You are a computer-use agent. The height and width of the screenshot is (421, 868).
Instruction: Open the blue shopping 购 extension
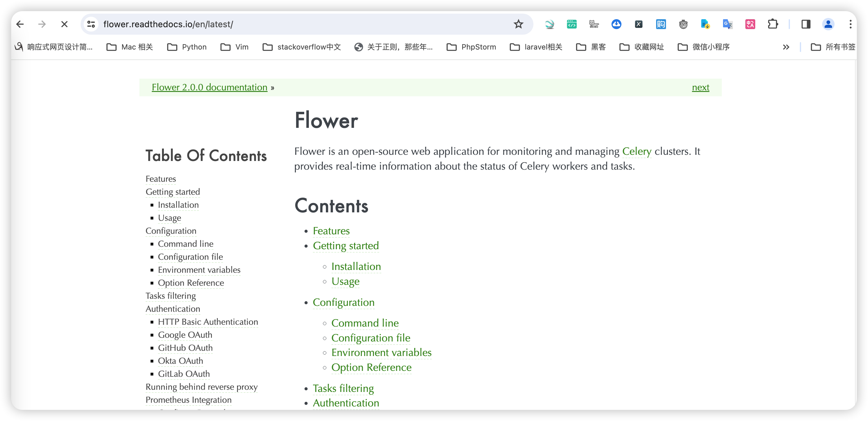(x=661, y=24)
